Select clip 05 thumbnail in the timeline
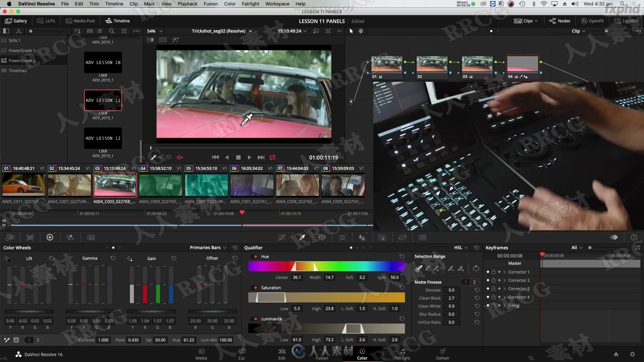This screenshot has width=644, height=362. pos(206,185)
